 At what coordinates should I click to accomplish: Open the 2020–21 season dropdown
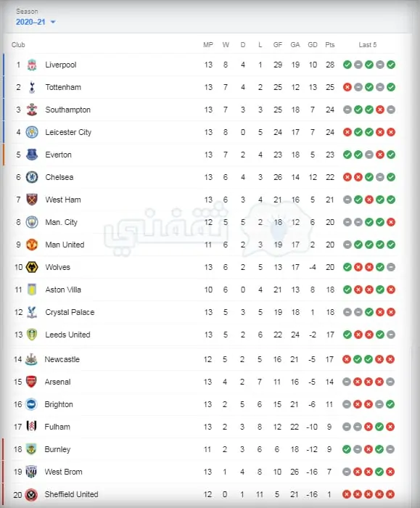(x=36, y=22)
